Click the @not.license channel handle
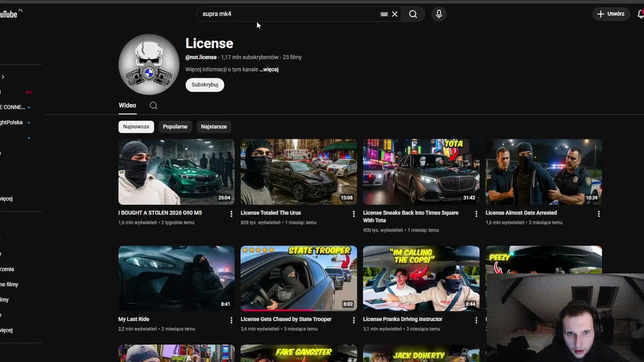 [x=201, y=57]
